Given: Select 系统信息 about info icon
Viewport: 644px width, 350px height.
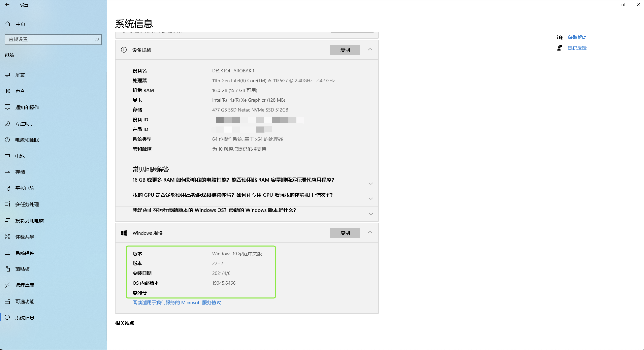Looking at the screenshot, I should tap(8, 317).
